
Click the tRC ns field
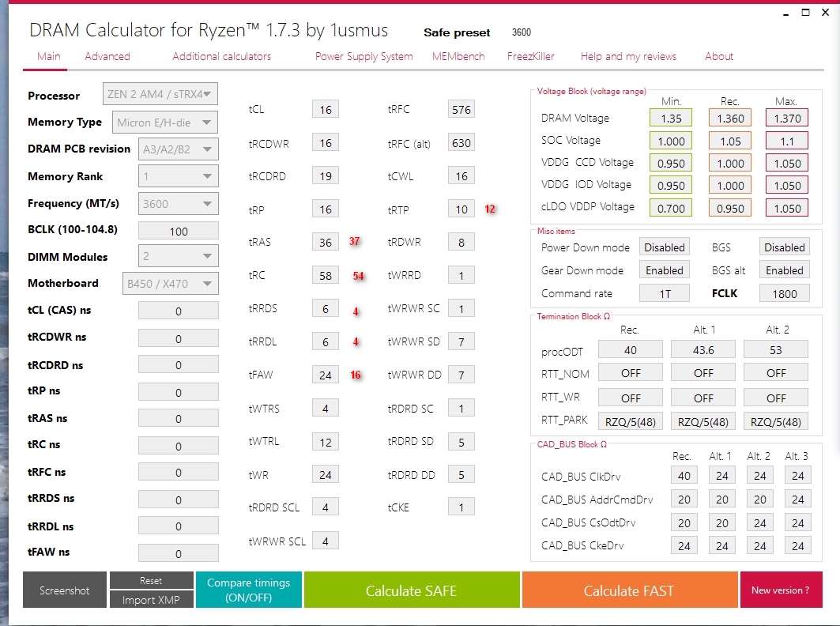click(179, 445)
